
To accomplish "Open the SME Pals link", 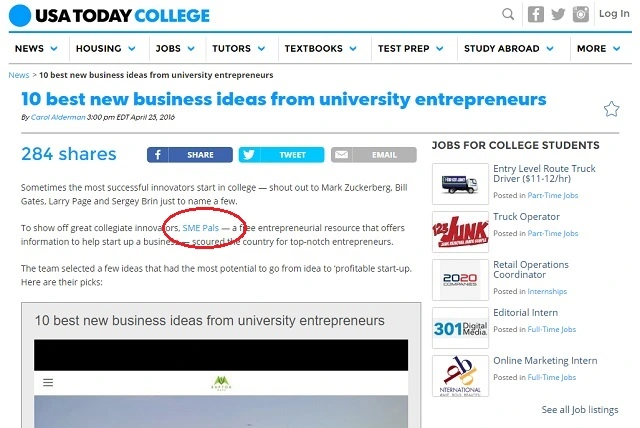I will click(x=201, y=228).
